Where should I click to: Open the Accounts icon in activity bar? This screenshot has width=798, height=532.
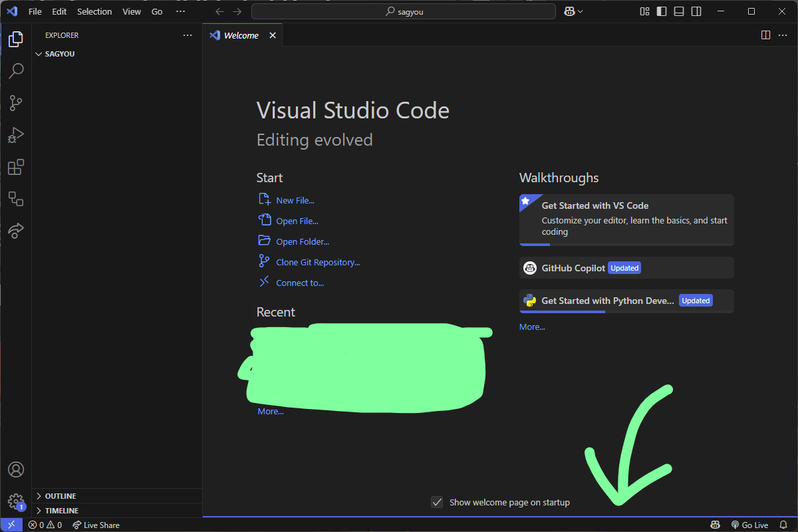[x=16, y=469]
